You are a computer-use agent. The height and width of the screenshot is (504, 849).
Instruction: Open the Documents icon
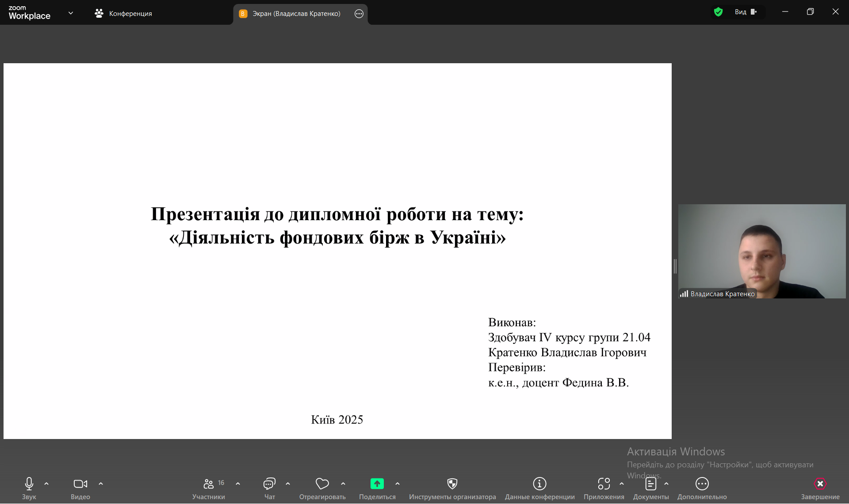[x=650, y=484]
